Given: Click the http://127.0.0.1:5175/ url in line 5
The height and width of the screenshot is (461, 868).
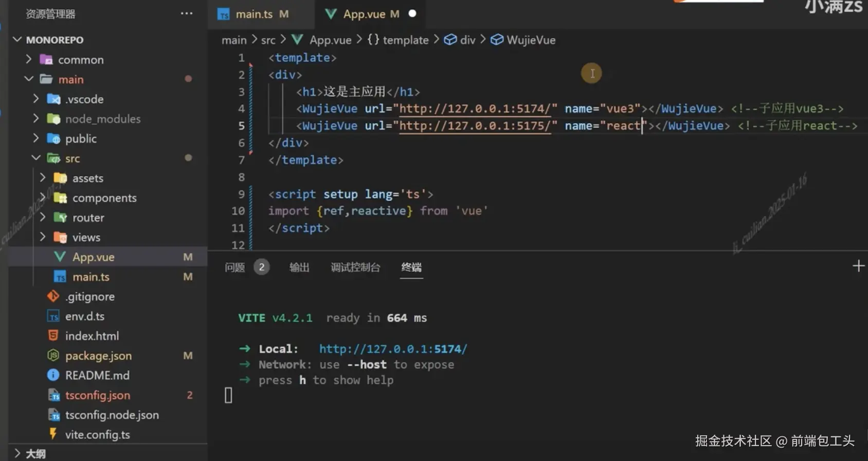Looking at the screenshot, I should [475, 126].
